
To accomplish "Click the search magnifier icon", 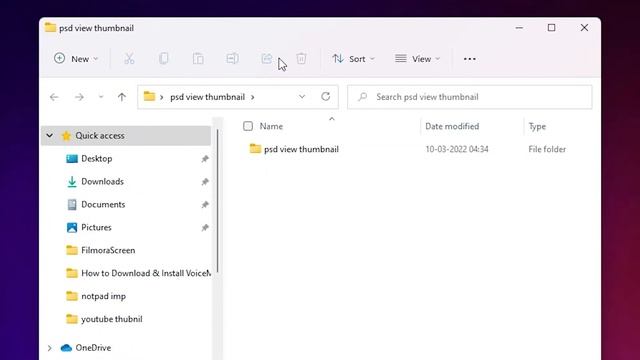I will (362, 97).
